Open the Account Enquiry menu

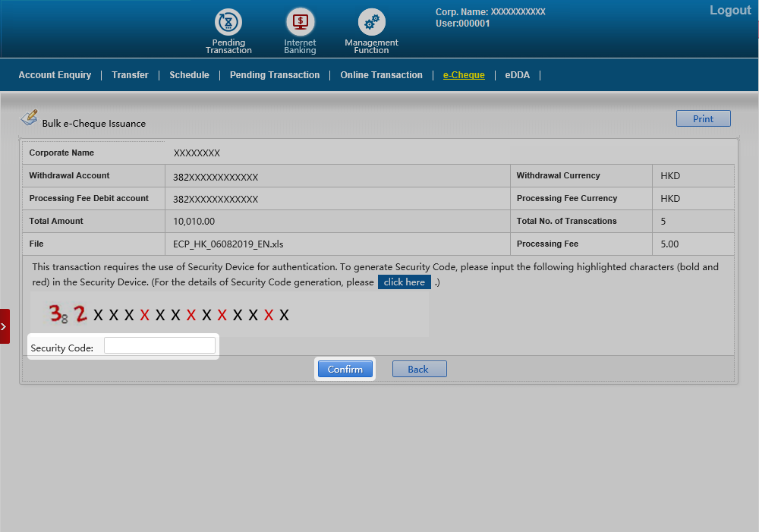click(55, 75)
